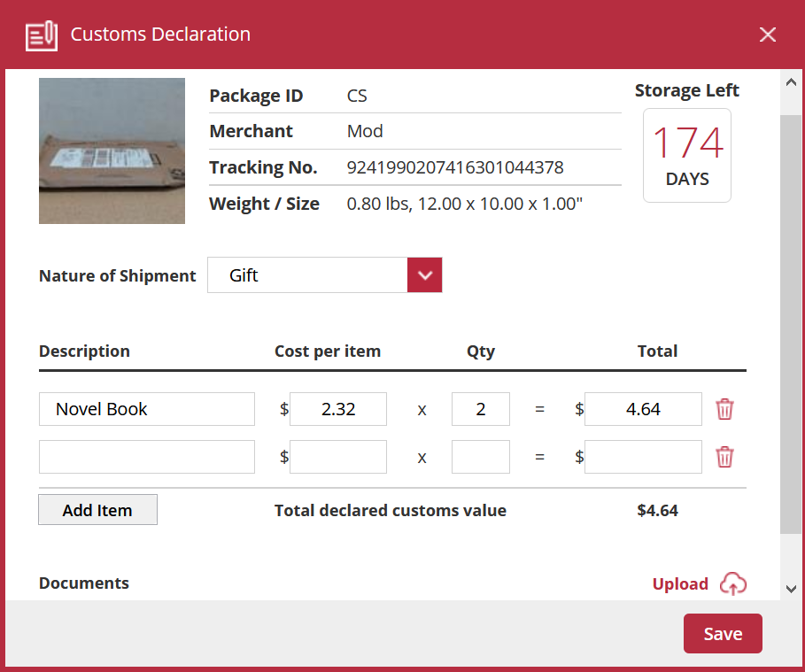The height and width of the screenshot is (672, 805).
Task: Click the Add Item button
Action: click(97, 509)
